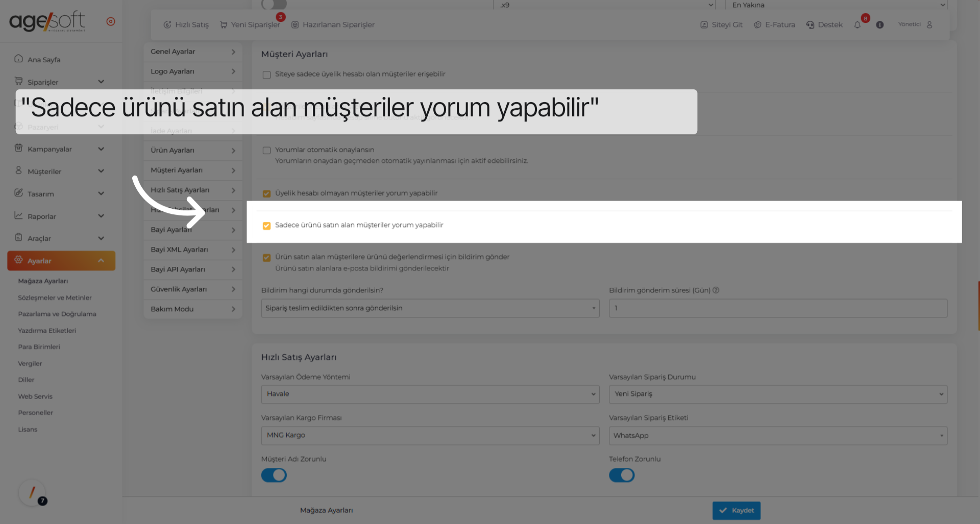Open Bildirim hangi durumda gönderilsin dropdown
The height and width of the screenshot is (524, 980).
pos(430,308)
